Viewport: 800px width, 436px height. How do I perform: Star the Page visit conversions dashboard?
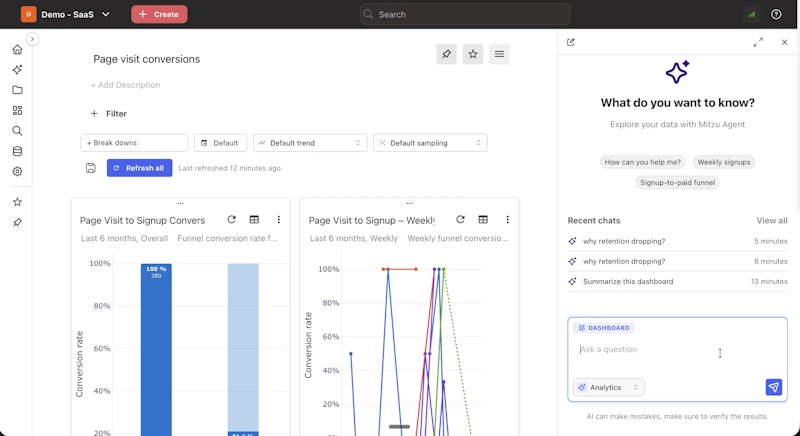473,54
